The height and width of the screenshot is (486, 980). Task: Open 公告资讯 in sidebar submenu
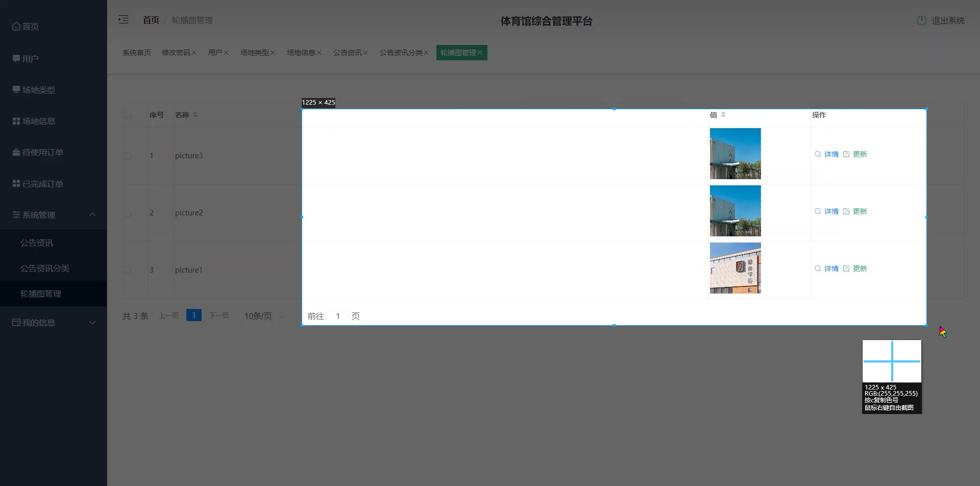pyautogui.click(x=37, y=243)
